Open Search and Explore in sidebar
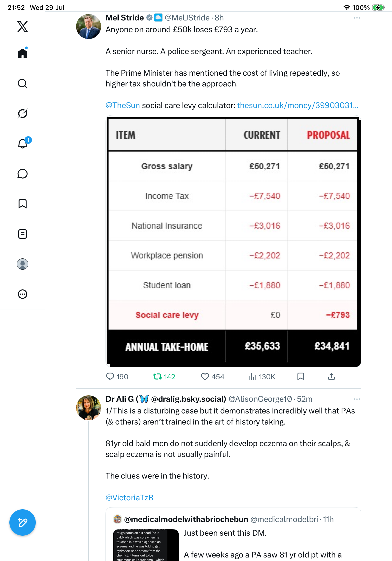 click(23, 84)
